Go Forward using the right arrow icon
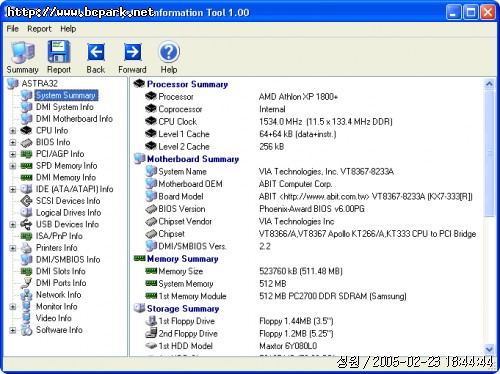The width and height of the screenshot is (500, 374). point(133,52)
